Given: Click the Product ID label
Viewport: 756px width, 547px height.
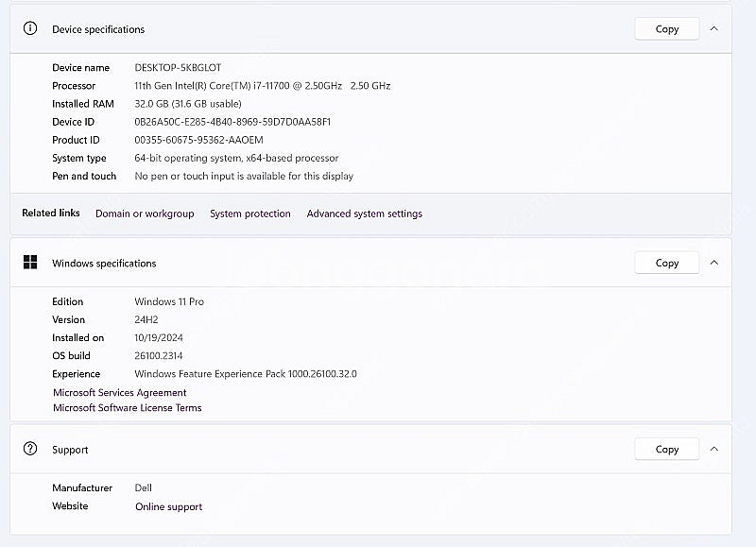Looking at the screenshot, I should click(76, 140).
